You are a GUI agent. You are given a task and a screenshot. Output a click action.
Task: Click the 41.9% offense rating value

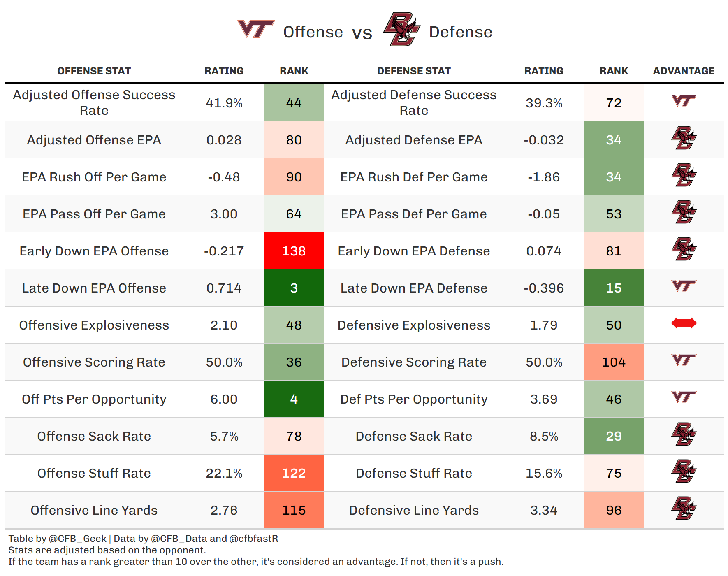click(x=224, y=103)
